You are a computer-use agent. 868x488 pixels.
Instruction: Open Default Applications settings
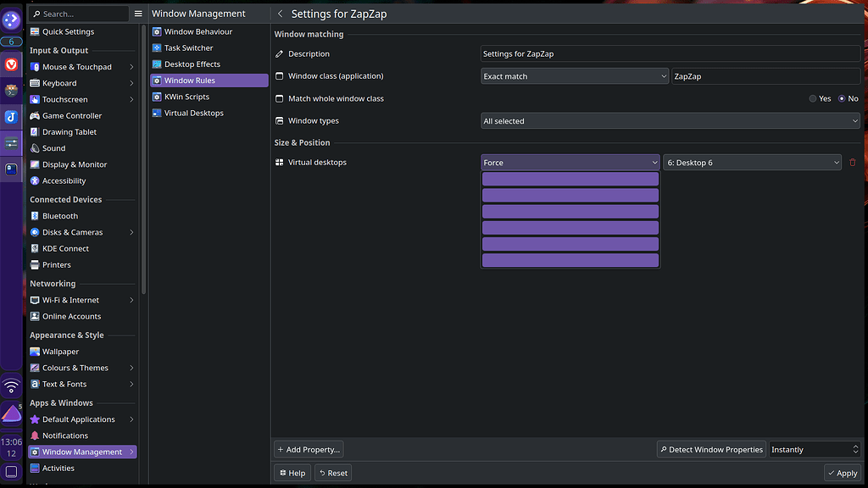pyautogui.click(x=82, y=419)
